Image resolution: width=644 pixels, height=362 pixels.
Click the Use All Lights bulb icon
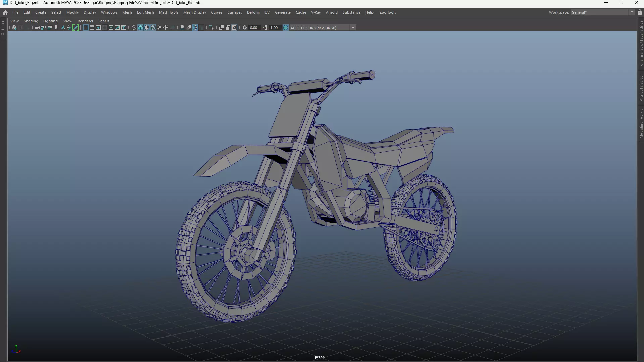click(166, 28)
